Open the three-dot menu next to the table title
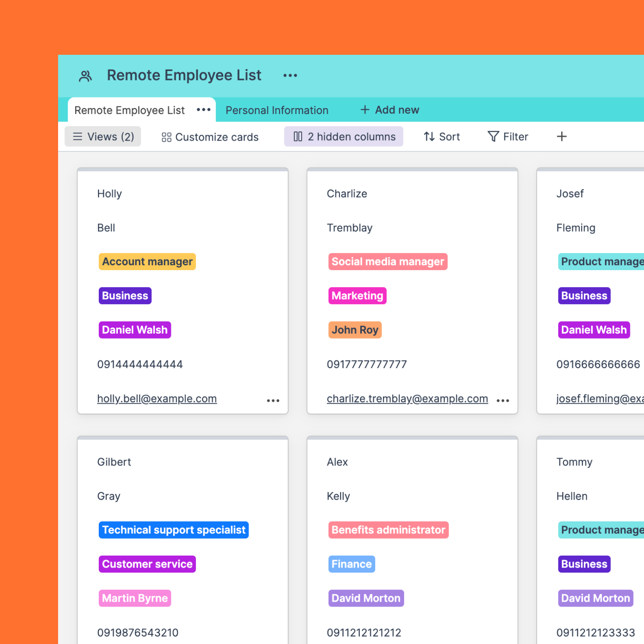 (290, 75)
